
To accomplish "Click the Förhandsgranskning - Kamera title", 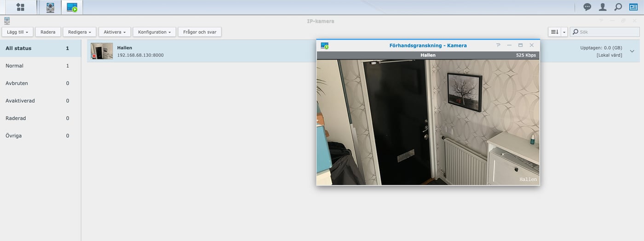I will point(428,45).
